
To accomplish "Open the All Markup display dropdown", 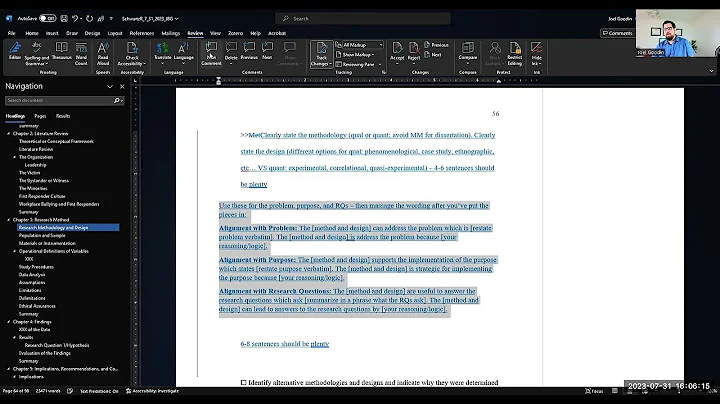I will pos(359,45).
